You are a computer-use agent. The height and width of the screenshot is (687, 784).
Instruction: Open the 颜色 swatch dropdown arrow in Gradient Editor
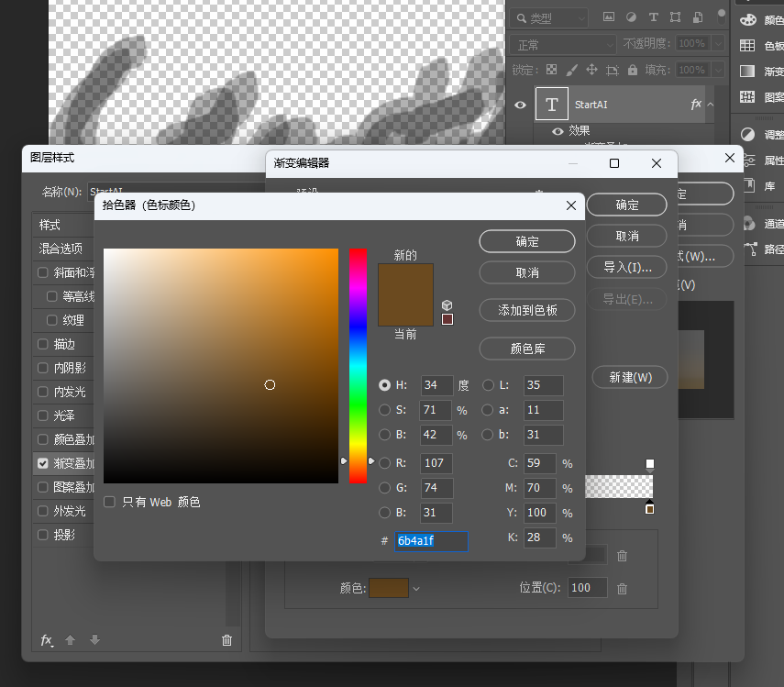416,589
